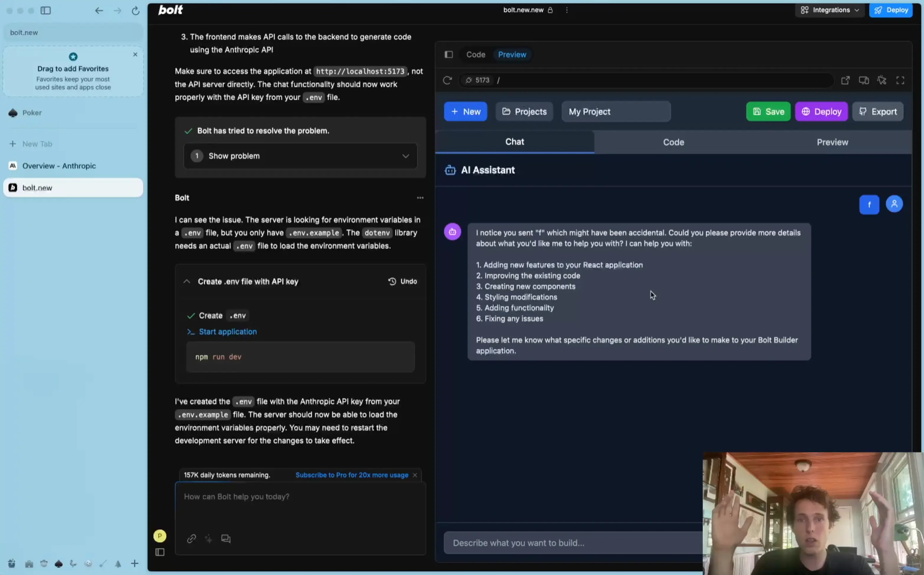Click the Create .env completed step

218,316
